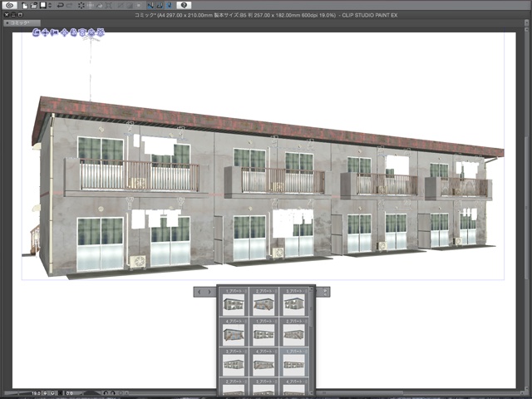Viewport: 532px width, 399px height.
Task: Select third-row thumbnail 3_アパート
Action: click(x=234, y=362)
